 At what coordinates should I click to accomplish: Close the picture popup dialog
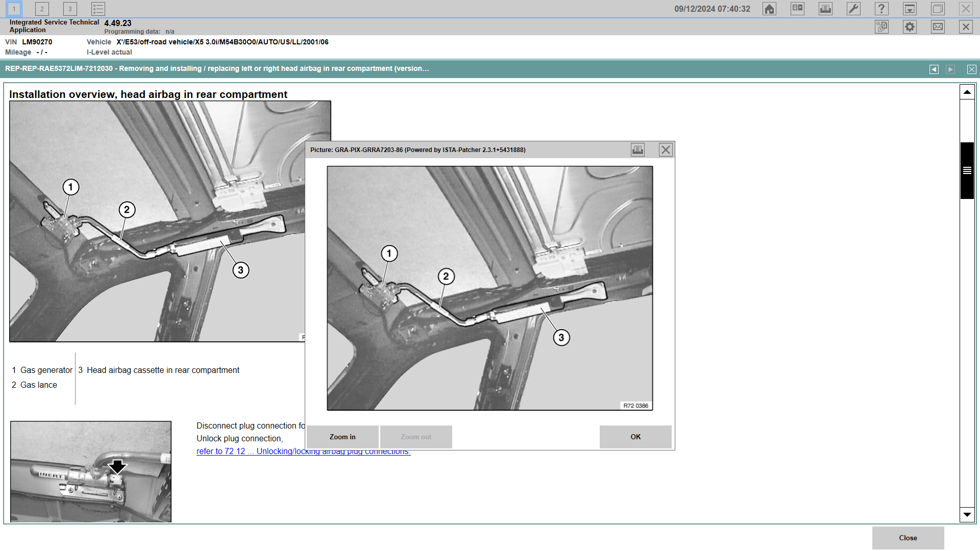(666, 149)
